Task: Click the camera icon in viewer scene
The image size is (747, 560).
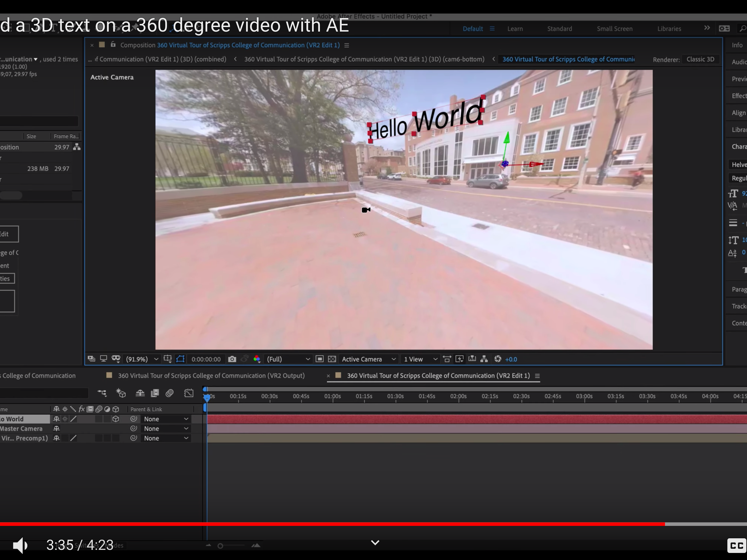Action: pos(366,210)
